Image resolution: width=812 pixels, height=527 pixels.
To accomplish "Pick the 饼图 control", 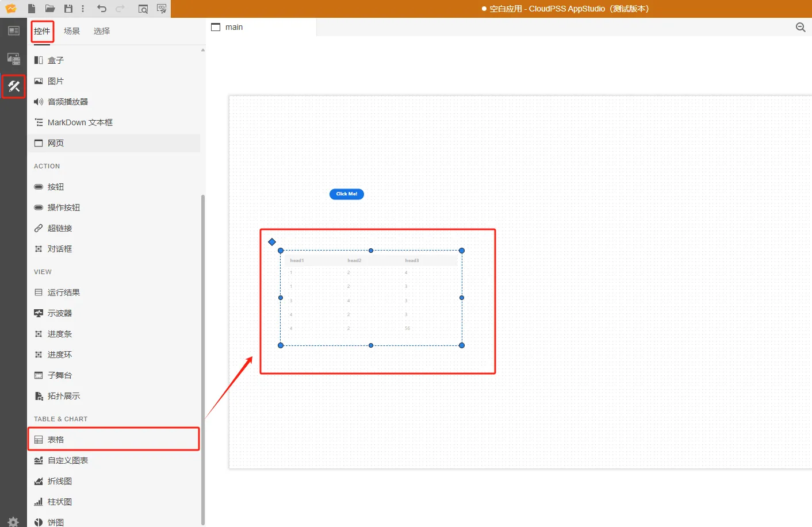I will click(x=114, y=521).
